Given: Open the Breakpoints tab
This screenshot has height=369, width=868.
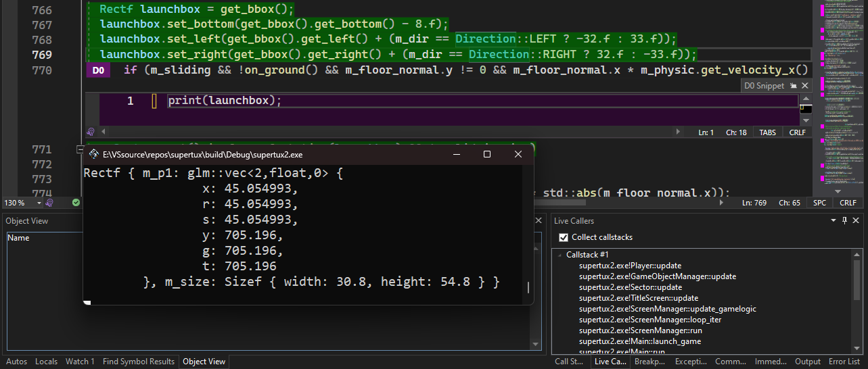Looking at the screenshot, I should click(650, 362).
